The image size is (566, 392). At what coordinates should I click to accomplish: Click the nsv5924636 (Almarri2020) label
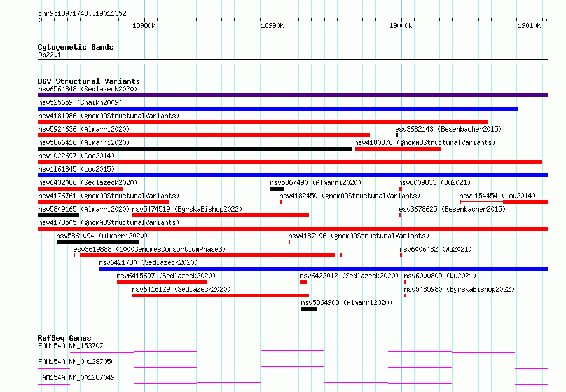tap(84, 129)
